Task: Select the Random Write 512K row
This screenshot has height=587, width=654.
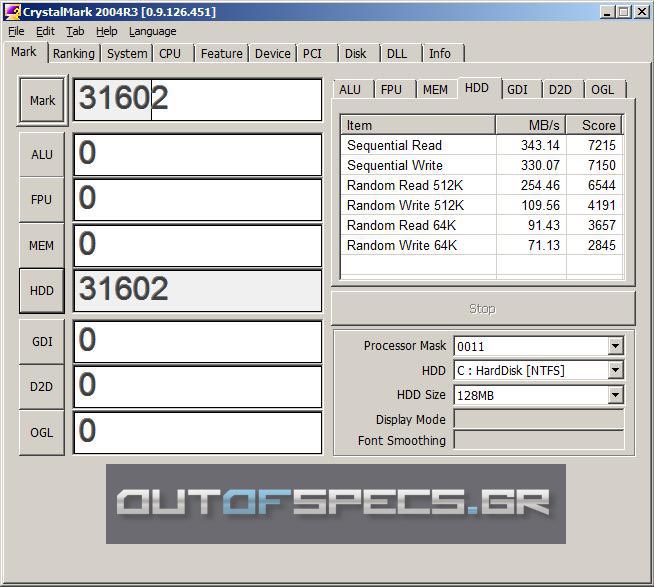Action: pos(482,205)
